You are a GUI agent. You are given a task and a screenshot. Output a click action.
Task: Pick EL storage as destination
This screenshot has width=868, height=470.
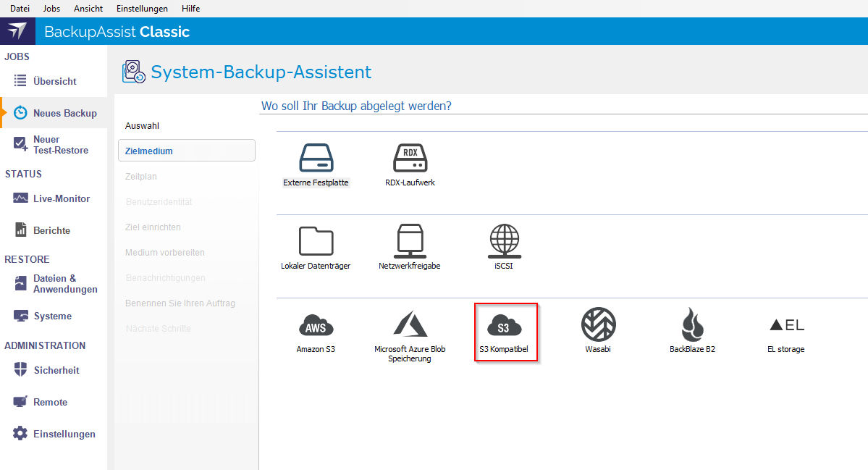(785, 325)
